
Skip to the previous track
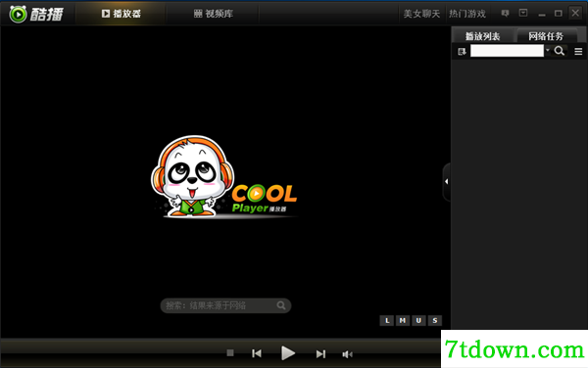(257, 353)
